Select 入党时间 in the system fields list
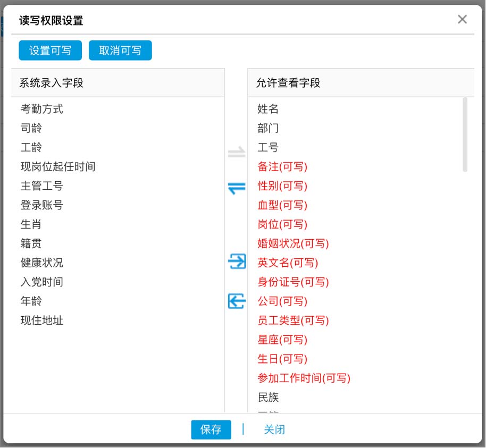The width and height of the screenshot is (486, 448). 41,282
